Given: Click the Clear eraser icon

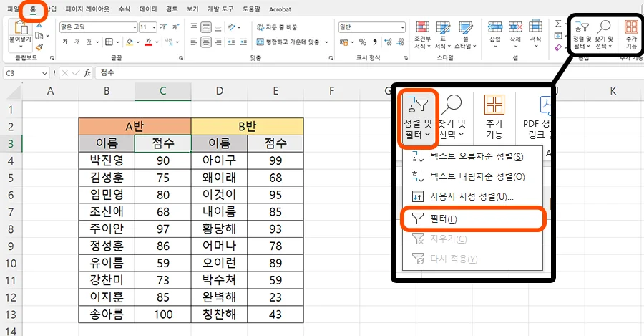Looking at the screenshot, I should (x=558, y=48).
